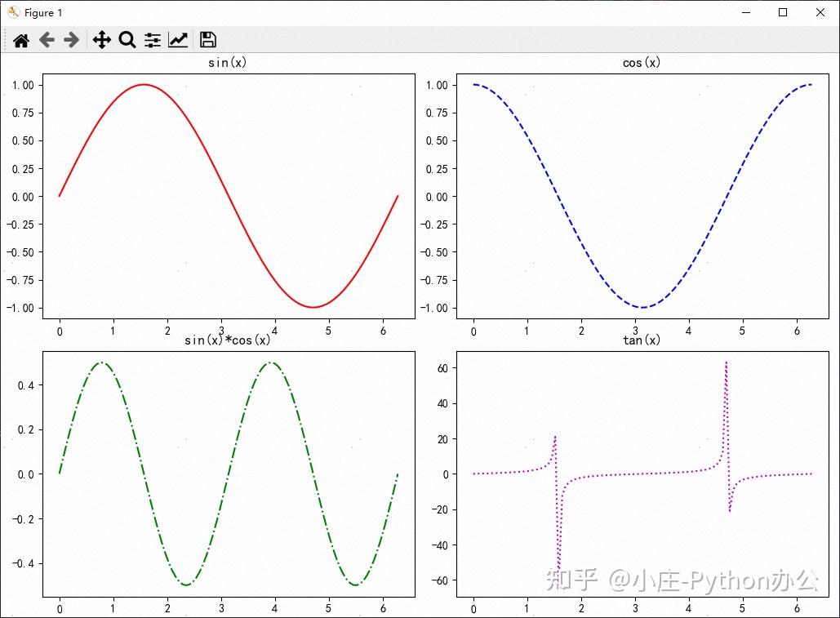Activate the Pan axes tool
The width and height of the screenshot is (840, 618).
tap(101, 40)
